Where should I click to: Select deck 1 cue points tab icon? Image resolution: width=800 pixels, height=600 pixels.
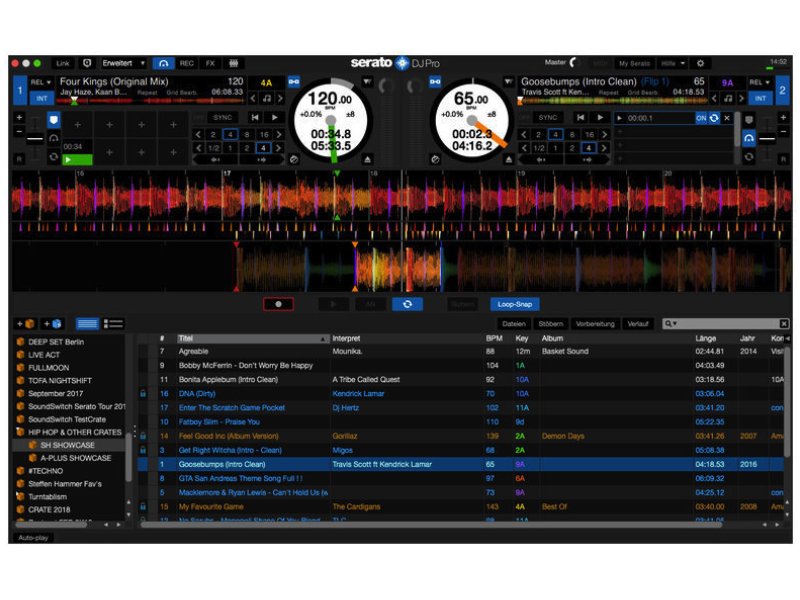click(54, 120)
